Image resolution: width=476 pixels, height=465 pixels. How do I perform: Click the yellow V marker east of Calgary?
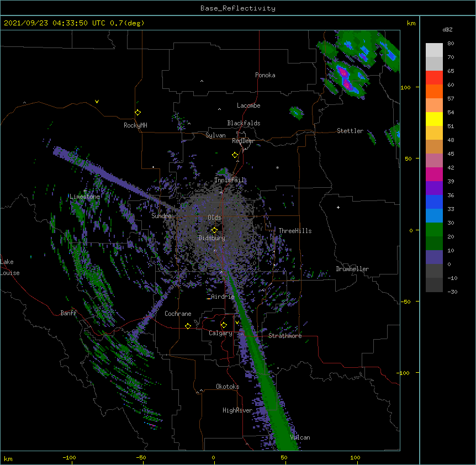tap(237, 323)
